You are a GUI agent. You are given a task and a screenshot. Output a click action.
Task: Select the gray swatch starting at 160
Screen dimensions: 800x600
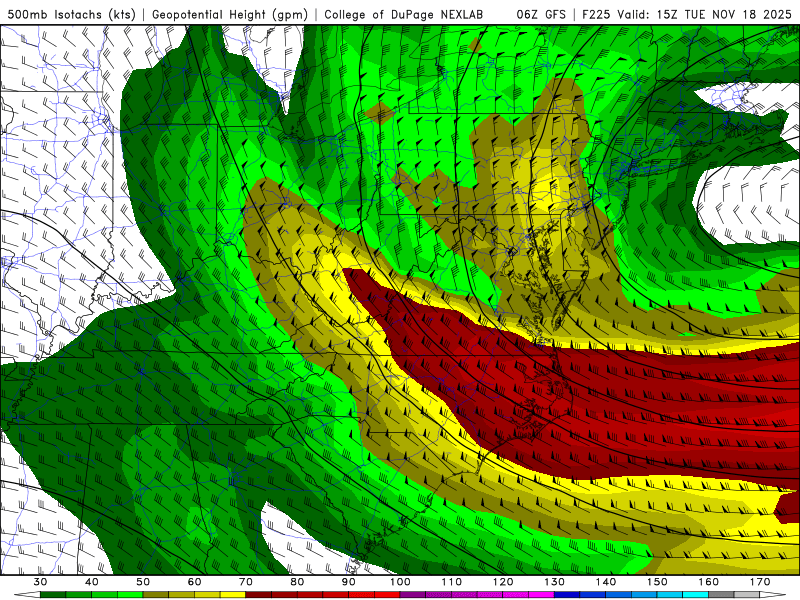[721, 595]
